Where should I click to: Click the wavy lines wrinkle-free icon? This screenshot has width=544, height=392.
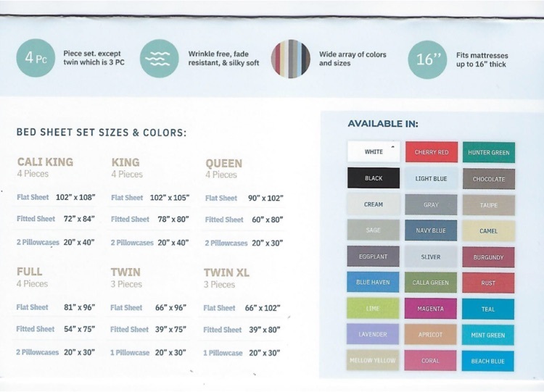coord(160,58)
